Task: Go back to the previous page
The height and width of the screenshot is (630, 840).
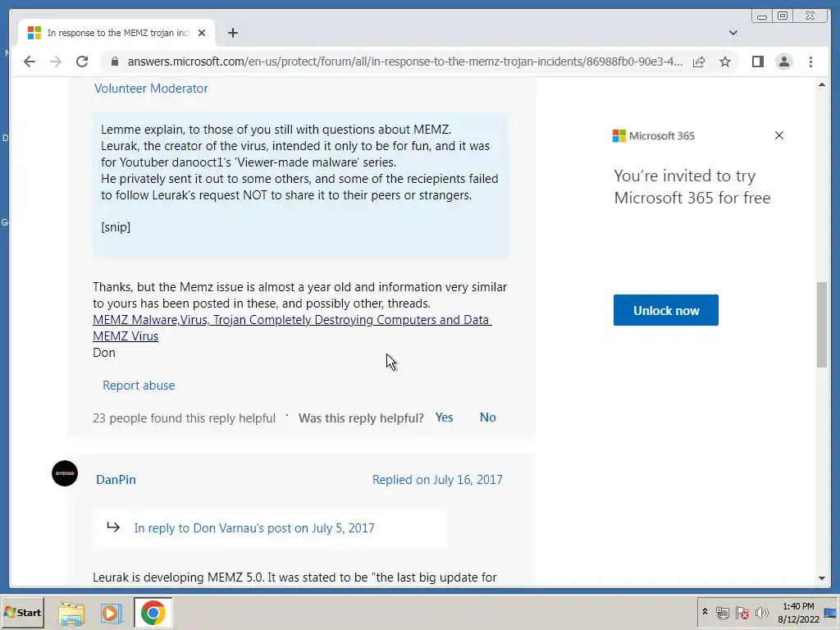Action: (x=30, y=62)
